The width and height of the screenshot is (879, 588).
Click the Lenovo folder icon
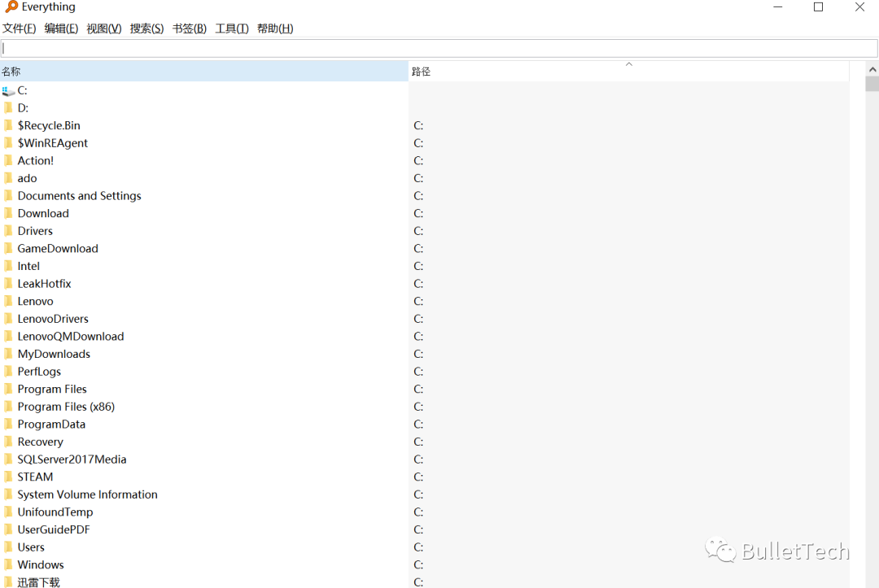click(8, 301)
